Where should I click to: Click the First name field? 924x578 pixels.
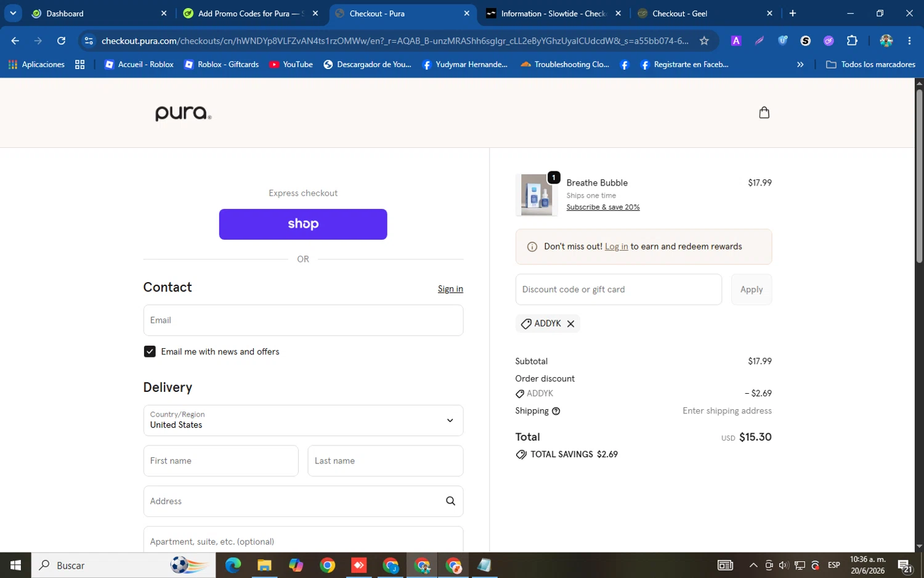point(221,461)
